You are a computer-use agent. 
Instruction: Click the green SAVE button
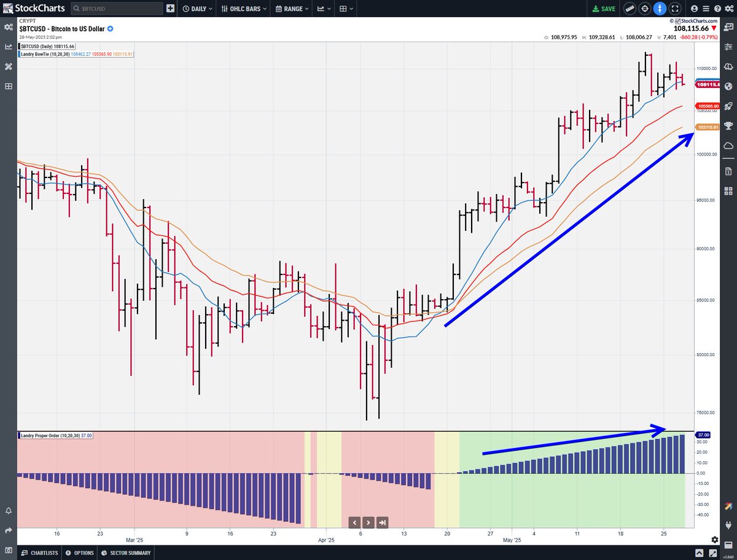coord(604,9)
